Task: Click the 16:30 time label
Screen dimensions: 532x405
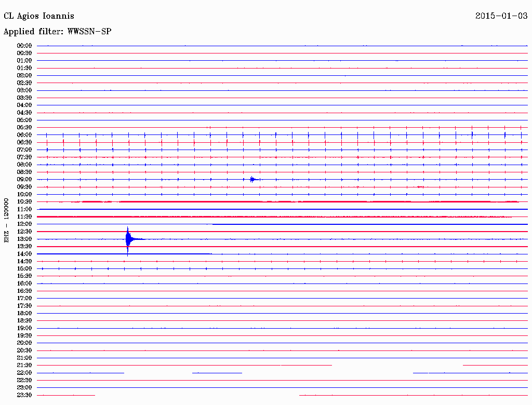Action: tap(24, 291)
